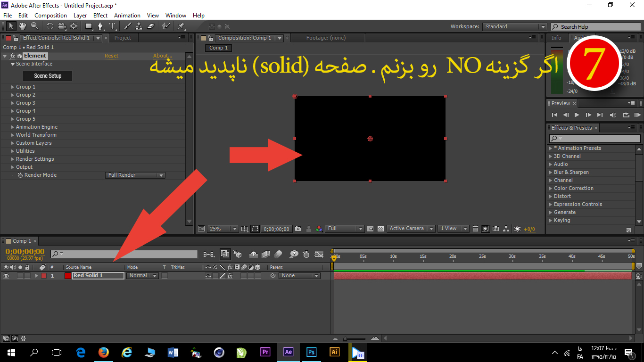The width and height of the screenshot is (644, 362).
Task: Click the timeline zoom slider
Action: (355, 338)
